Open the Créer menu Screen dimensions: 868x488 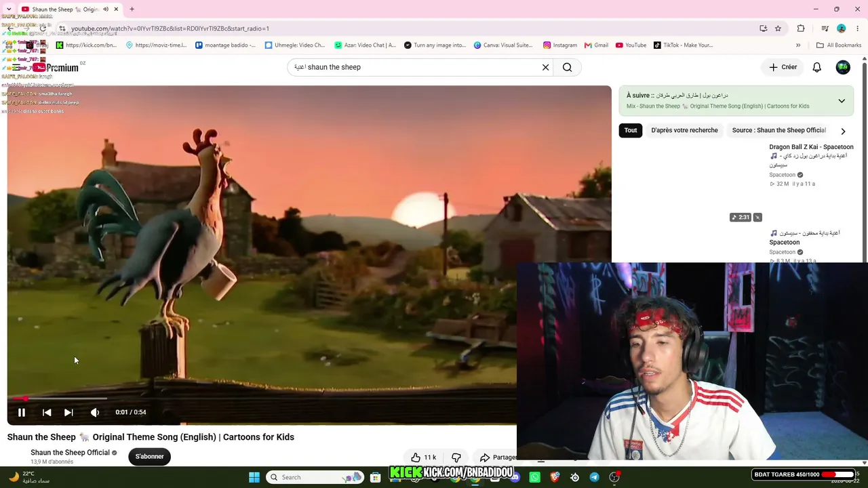tap(783, 67)
